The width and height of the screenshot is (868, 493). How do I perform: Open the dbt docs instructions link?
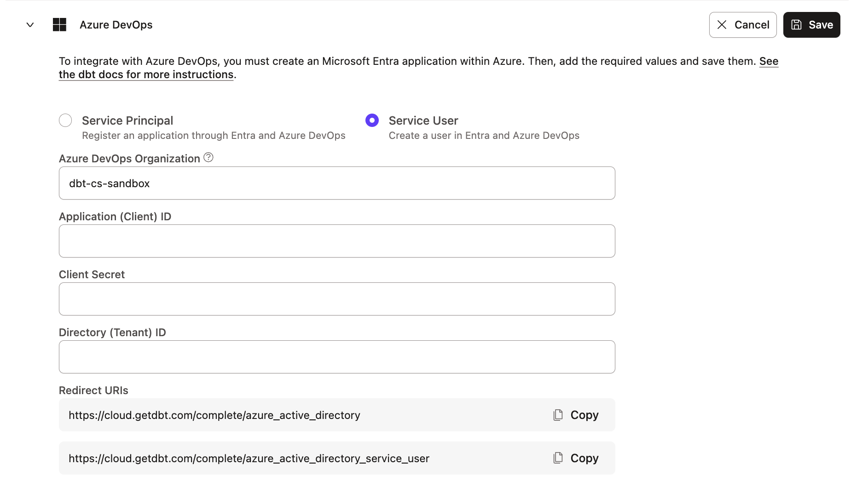coord(146,74)
